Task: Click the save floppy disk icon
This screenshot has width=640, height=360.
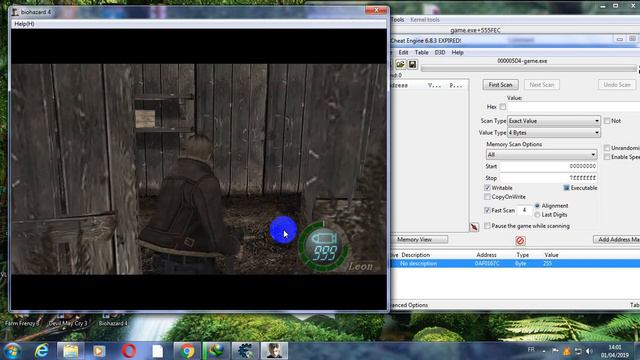Action: (412, 64)
